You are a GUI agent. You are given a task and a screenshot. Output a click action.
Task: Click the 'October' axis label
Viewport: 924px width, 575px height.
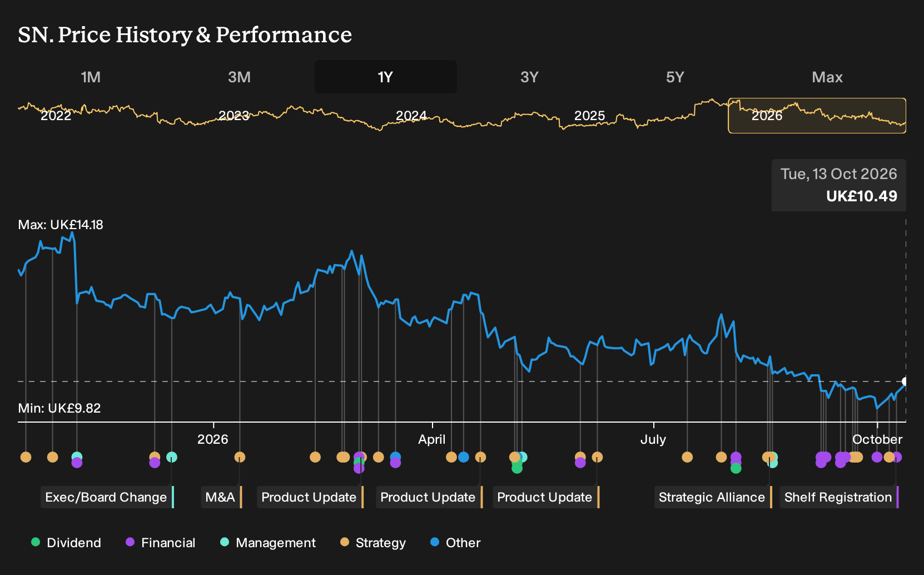tap(877, 439)
